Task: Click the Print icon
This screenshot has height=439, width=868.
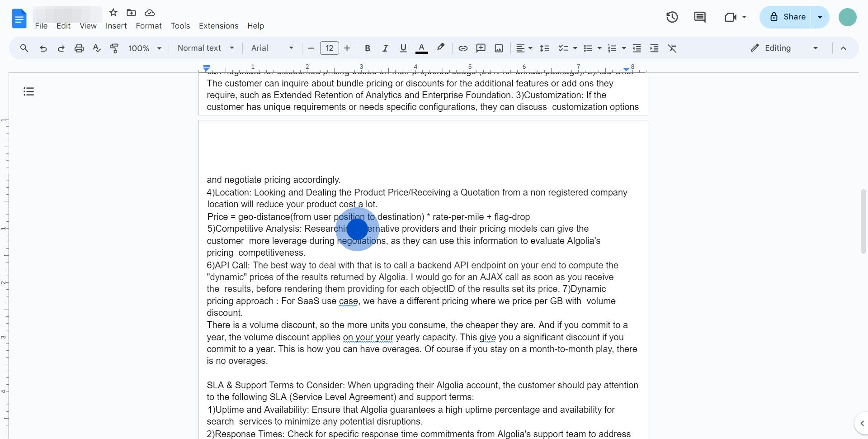Action: pyautogui.click(x=79, y=48)
